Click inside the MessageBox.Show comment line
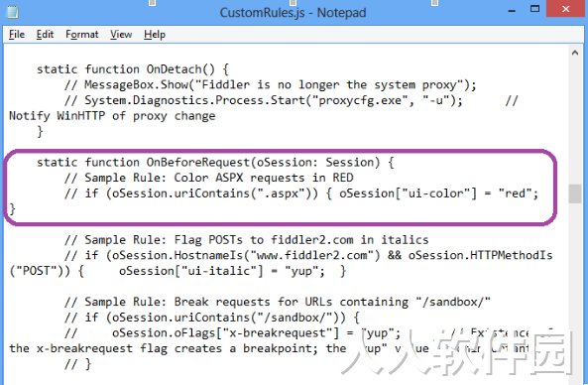Screen dimensions: 588x385 (x=270, y=85)
